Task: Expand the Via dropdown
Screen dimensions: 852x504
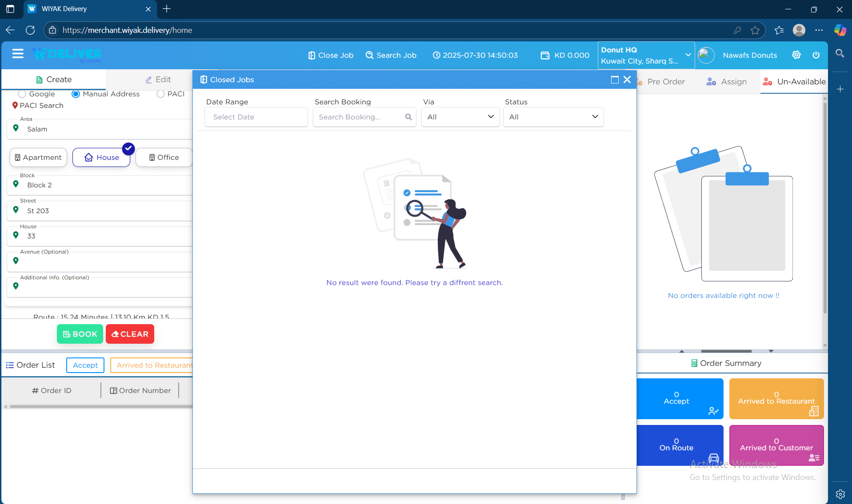Action: pos(460,117)
